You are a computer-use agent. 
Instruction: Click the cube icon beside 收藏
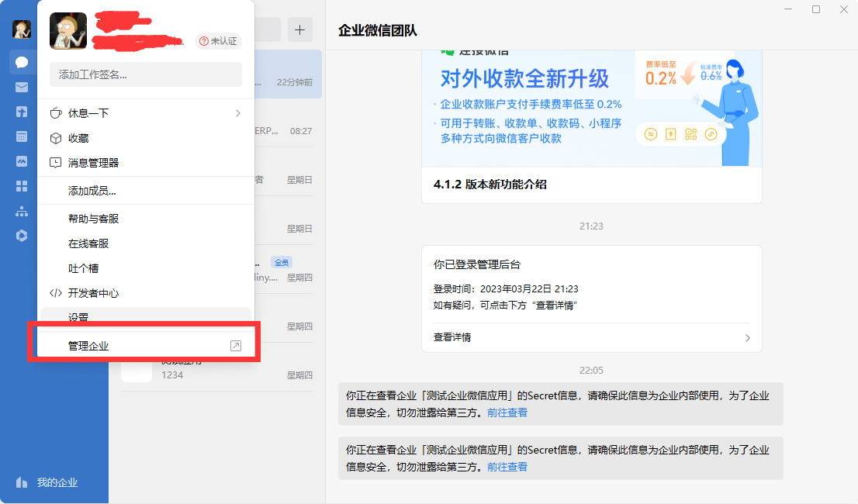click(56, 138)
